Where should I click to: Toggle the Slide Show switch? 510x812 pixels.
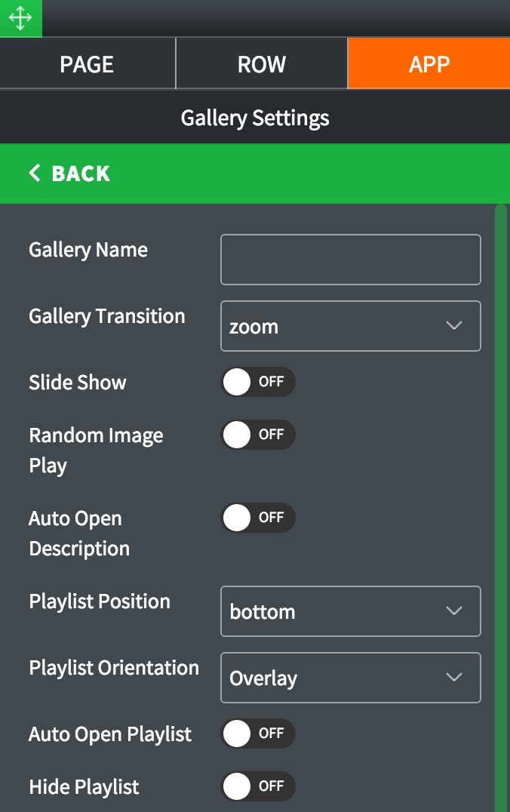[257, 382]
